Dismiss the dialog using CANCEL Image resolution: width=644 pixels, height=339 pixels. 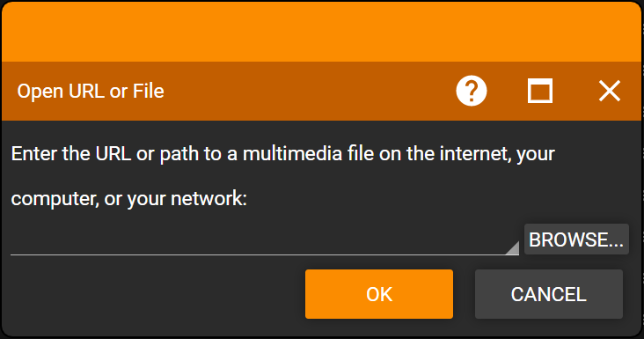tap(549, 294)
